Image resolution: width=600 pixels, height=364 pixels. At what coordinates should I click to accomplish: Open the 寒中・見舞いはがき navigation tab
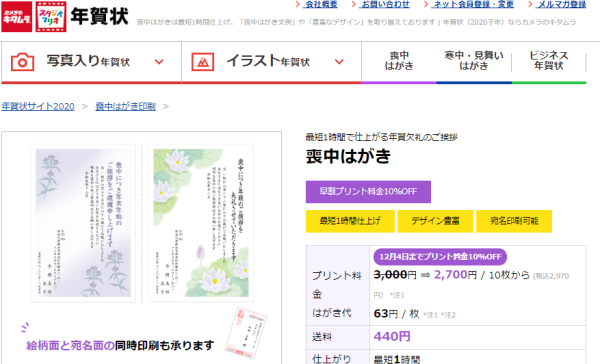[474, 60]
